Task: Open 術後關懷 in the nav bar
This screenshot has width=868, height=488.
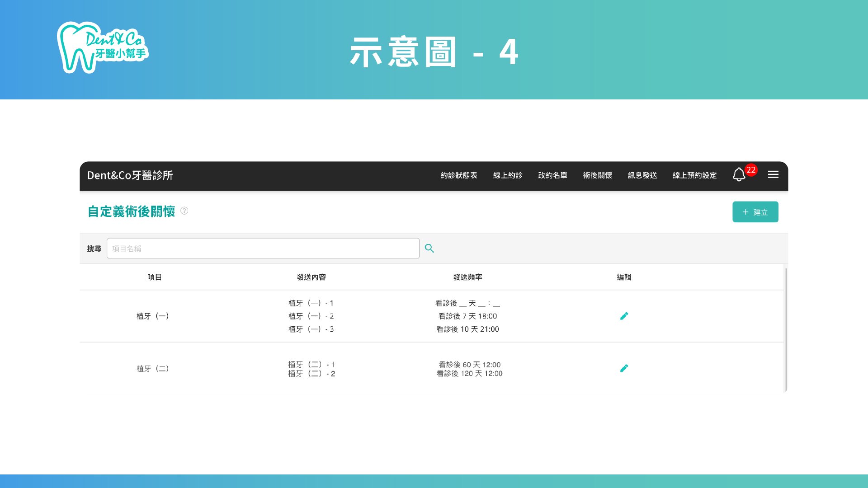Action: pyautogui.click(x=597, y=175)
